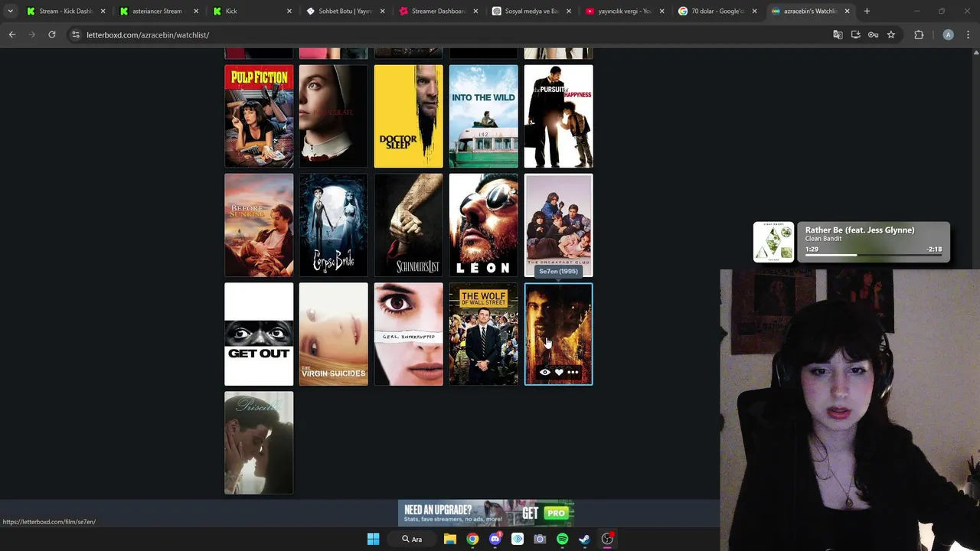Close the azracebin's Watchlist tab

tap(847, 11)
